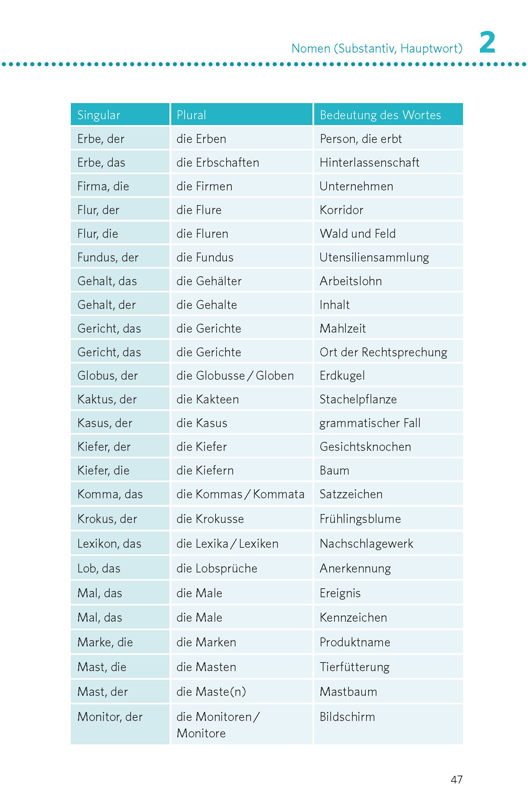Select the meaning "Unternehmen"

click(356, 186)
